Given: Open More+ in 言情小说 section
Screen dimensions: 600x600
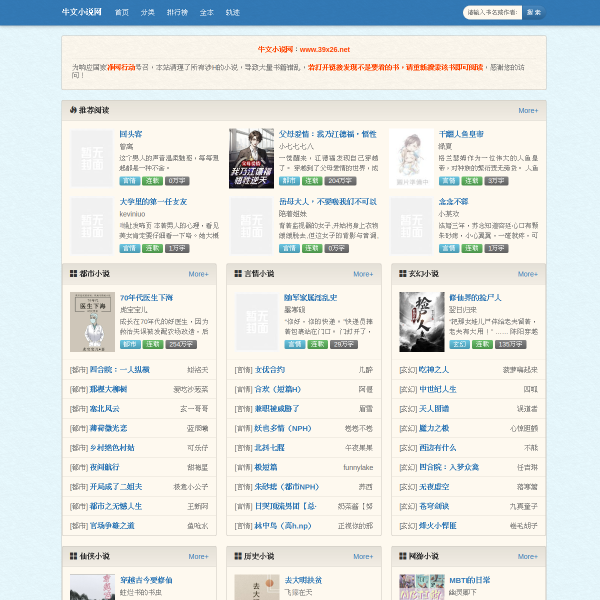Looking at the screenshot, I should pyautogui.click(x=363, y=274).
